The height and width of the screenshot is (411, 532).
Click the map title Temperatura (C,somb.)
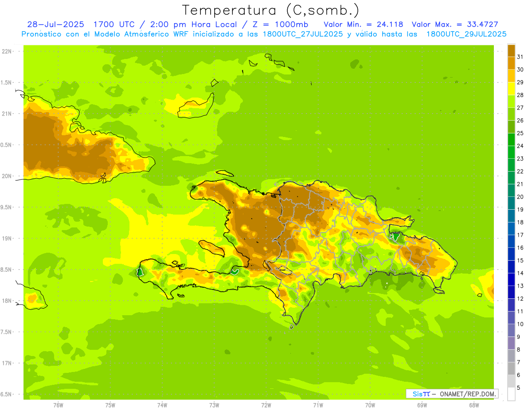coord(270,10)
